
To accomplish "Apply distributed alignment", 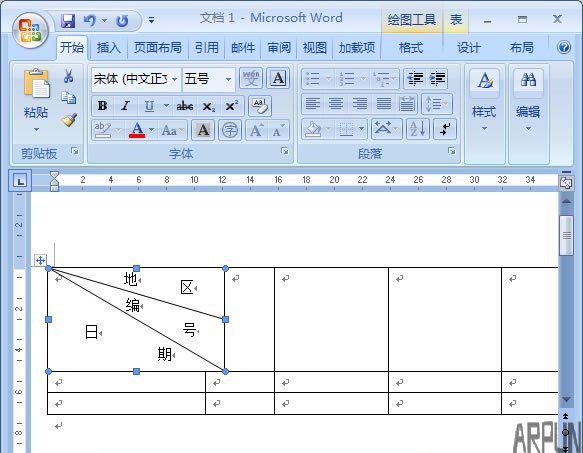I will pos(407,104).
